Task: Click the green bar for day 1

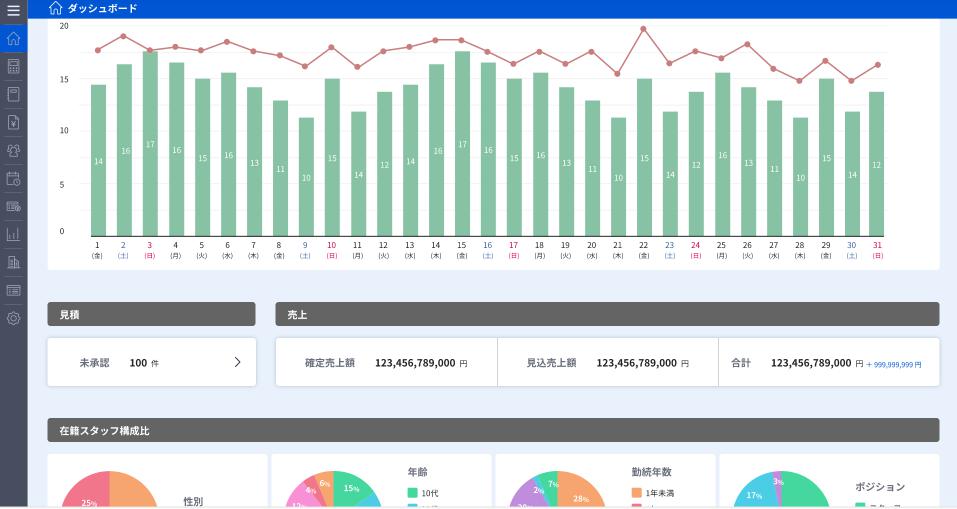Action: pyautogui.click(x=98, y=161)
